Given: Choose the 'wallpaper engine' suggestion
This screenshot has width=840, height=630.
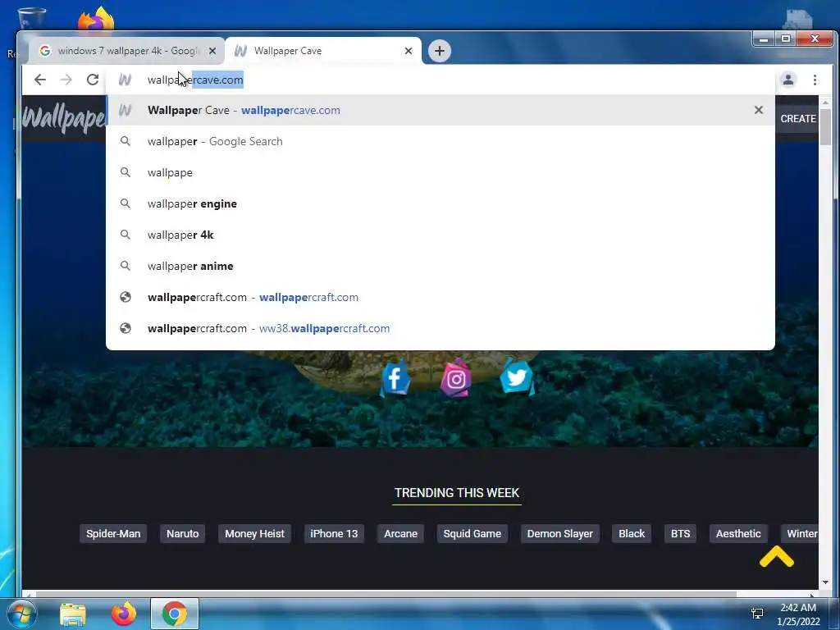Looking at the screenshot, I should 441,203.
